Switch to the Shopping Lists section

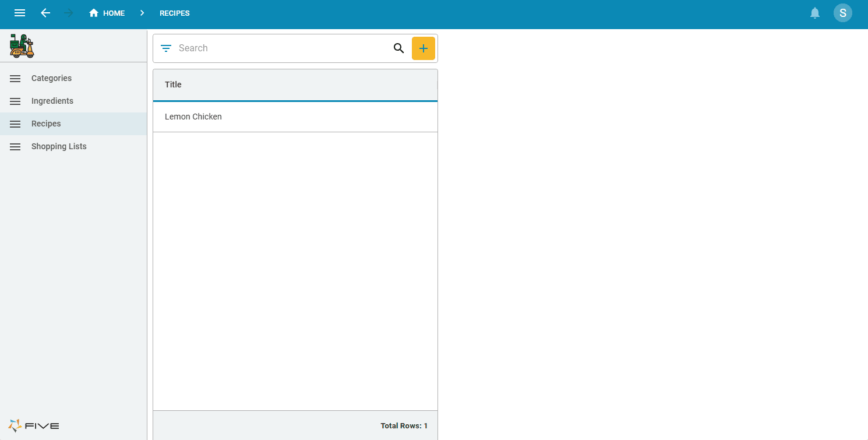[x=59, y=146]
